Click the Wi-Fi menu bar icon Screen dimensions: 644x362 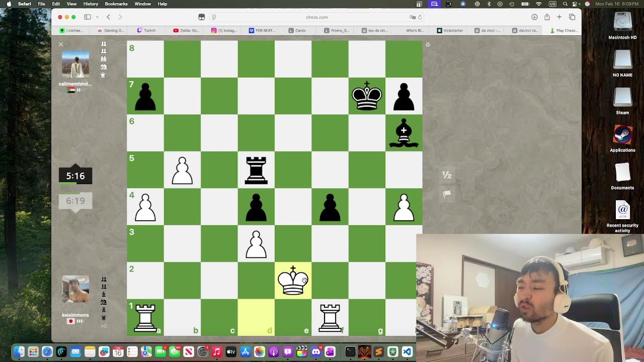tap(539, 4)
